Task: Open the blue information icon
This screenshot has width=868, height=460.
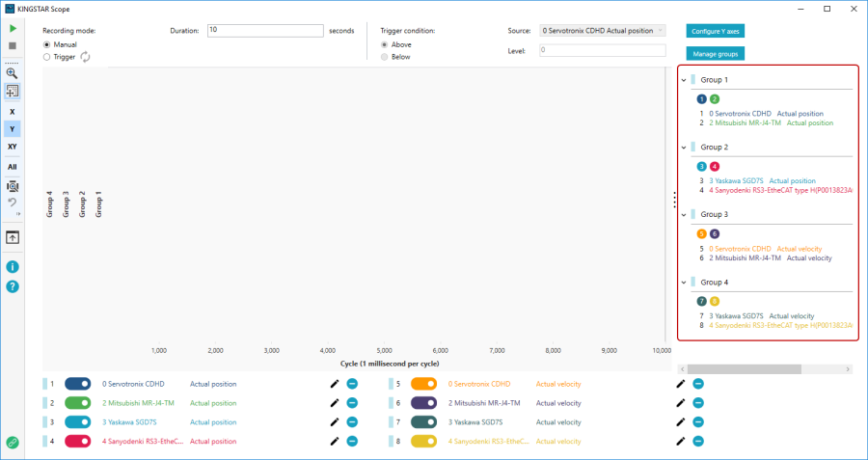Action: coord(13,266)
